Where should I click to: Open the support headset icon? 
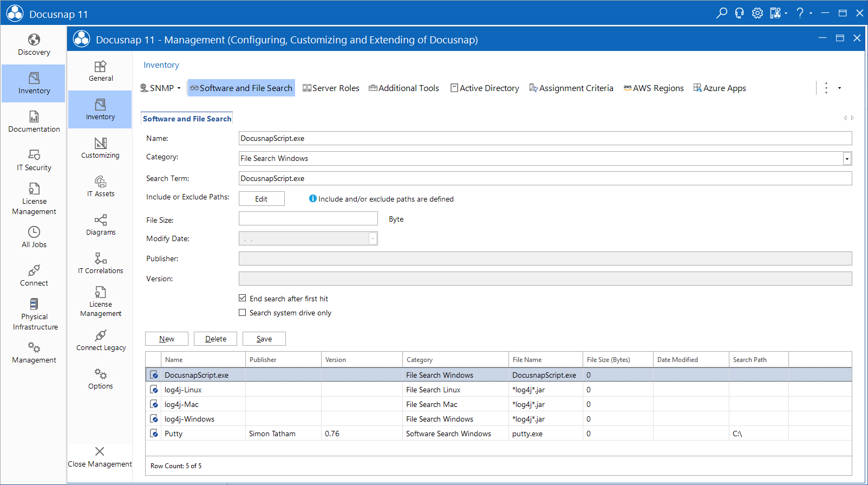click(739, 13)
